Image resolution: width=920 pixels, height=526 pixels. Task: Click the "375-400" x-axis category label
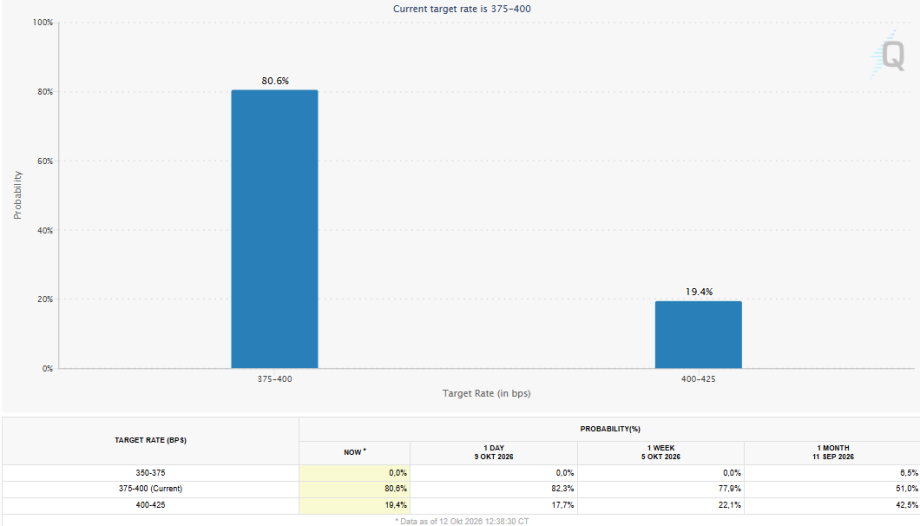275,379
